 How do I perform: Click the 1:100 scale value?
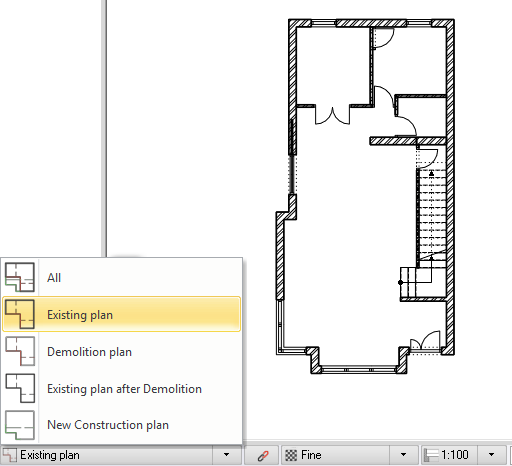pyautogui.click(x=454, y=455)
